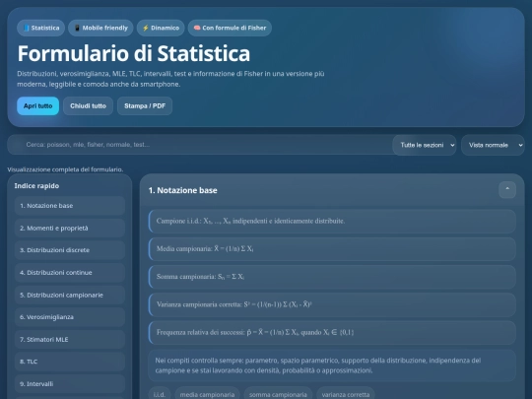
Task: Go to 6. Verosimiglianza
Action: [x=70, y=317]
